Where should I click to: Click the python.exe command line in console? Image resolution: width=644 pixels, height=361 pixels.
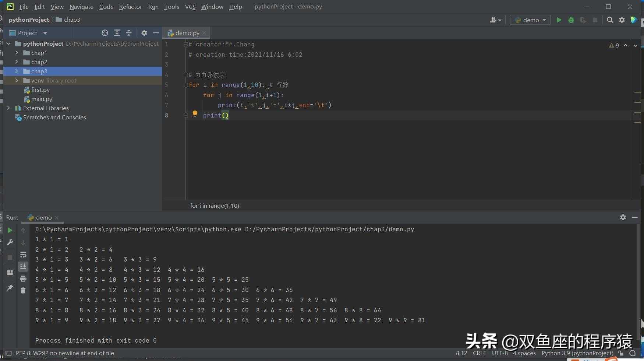tap(224, 229)
